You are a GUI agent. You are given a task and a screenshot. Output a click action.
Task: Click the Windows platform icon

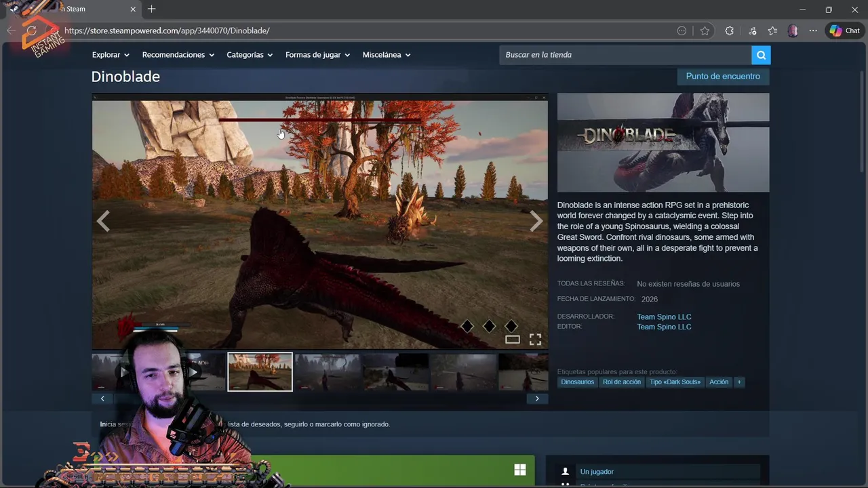[520, 470]
